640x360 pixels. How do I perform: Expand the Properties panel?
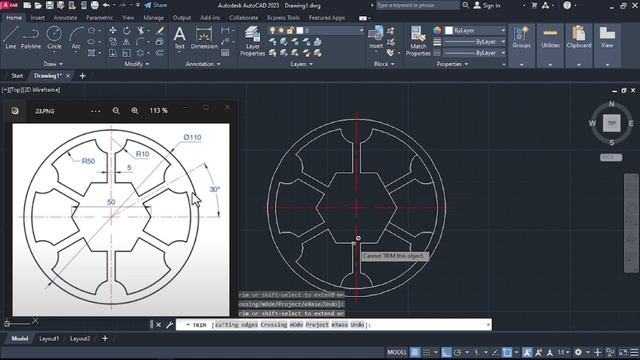pyautogui.click(x=452, y=64)
